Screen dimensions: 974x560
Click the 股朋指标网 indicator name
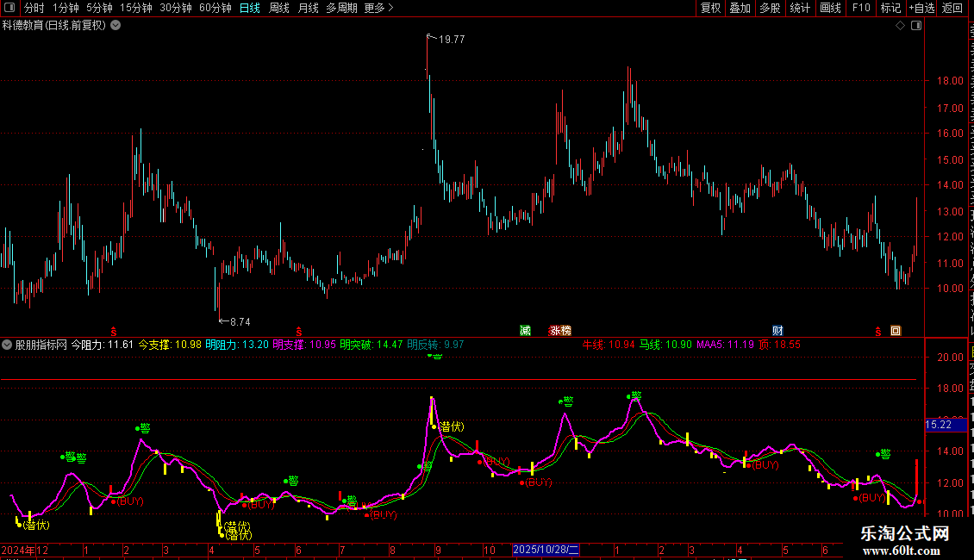(41, 345)
